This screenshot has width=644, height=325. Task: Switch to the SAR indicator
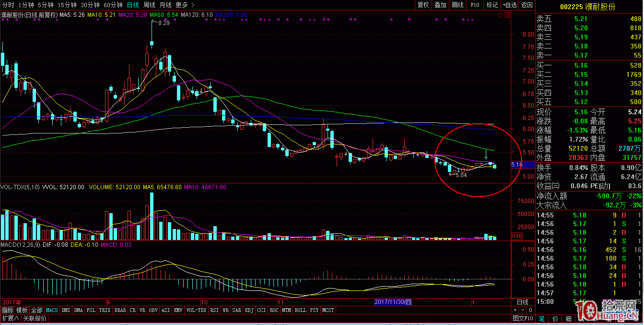coord(237,310)
